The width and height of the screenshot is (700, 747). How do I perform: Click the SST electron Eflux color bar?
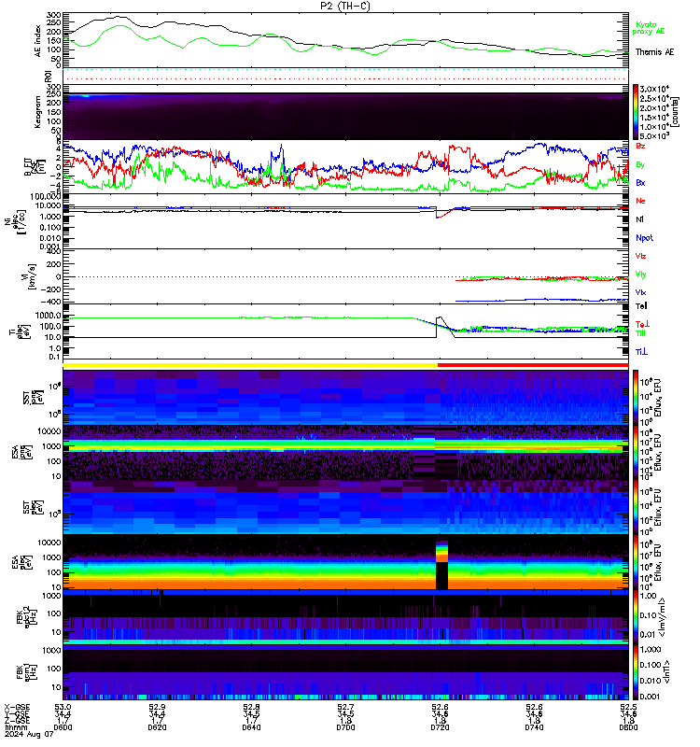(x=636, y=507)
